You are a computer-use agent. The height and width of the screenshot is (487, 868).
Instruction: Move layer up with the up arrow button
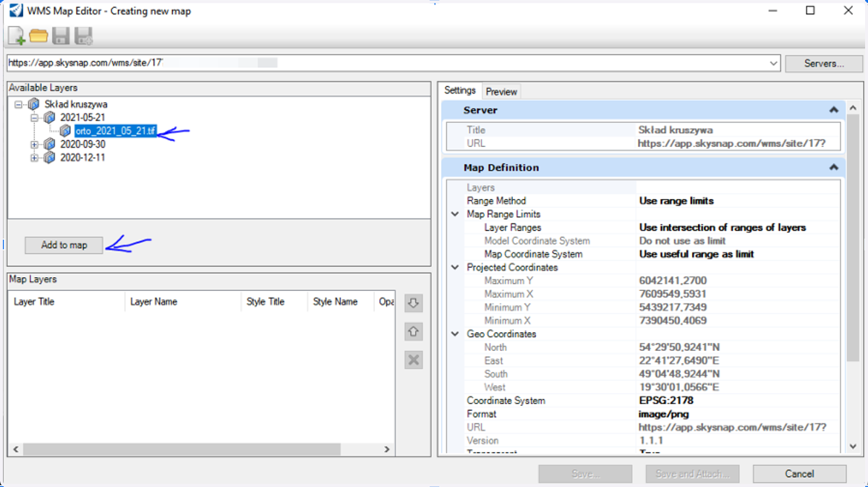[414, 331]
